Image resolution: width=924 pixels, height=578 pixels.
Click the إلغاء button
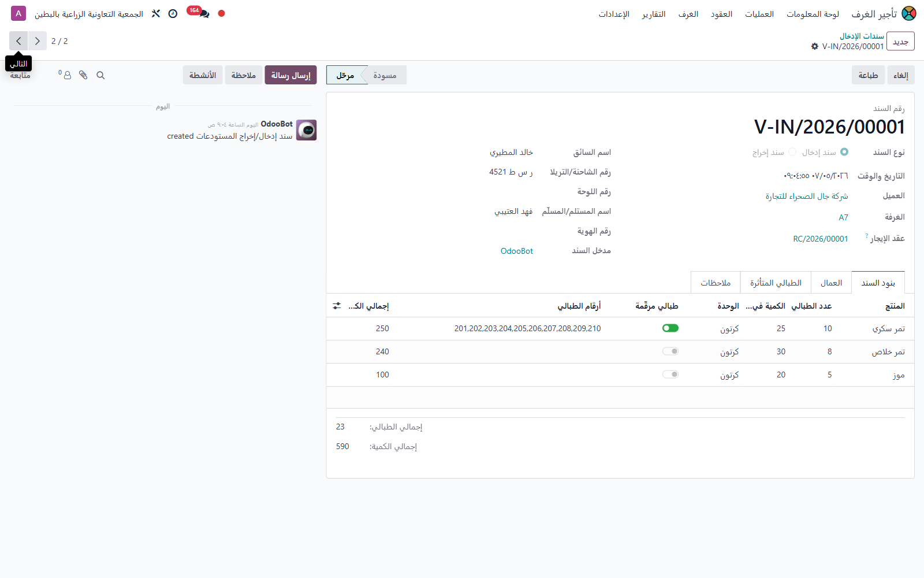[x=901, y=75]
